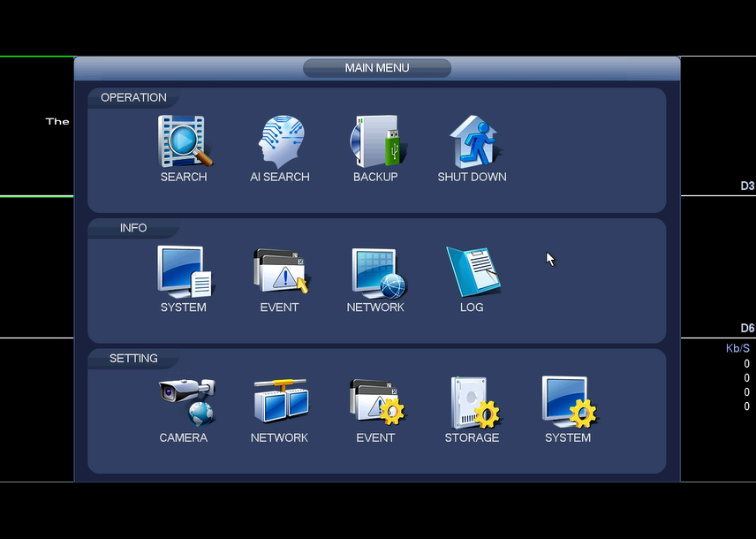This screenshot has height=539, width=756.
Task: Click the OPERATION section header
Action: pos(133,97)
